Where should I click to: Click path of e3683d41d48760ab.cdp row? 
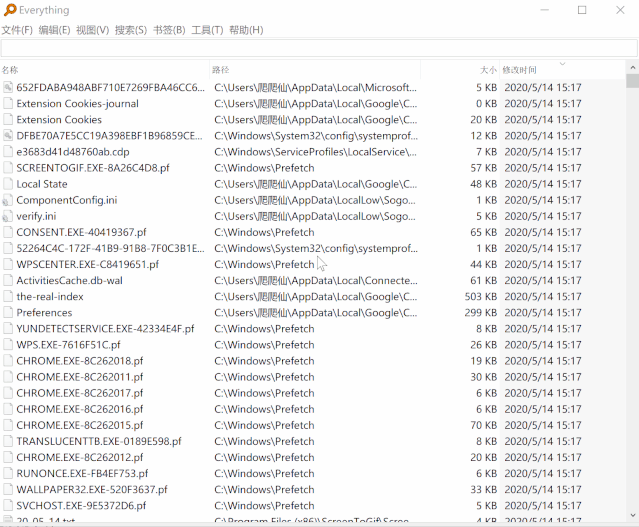(x=315, y=152)
